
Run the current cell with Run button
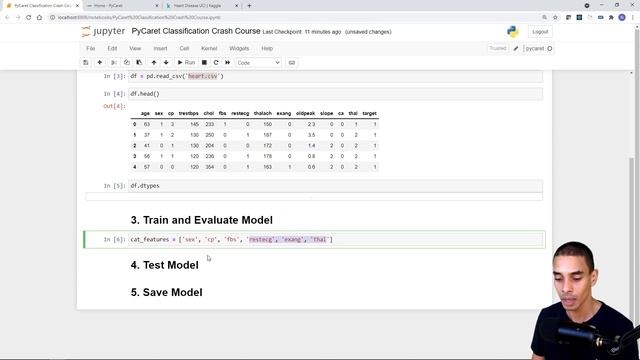point(186,62)
